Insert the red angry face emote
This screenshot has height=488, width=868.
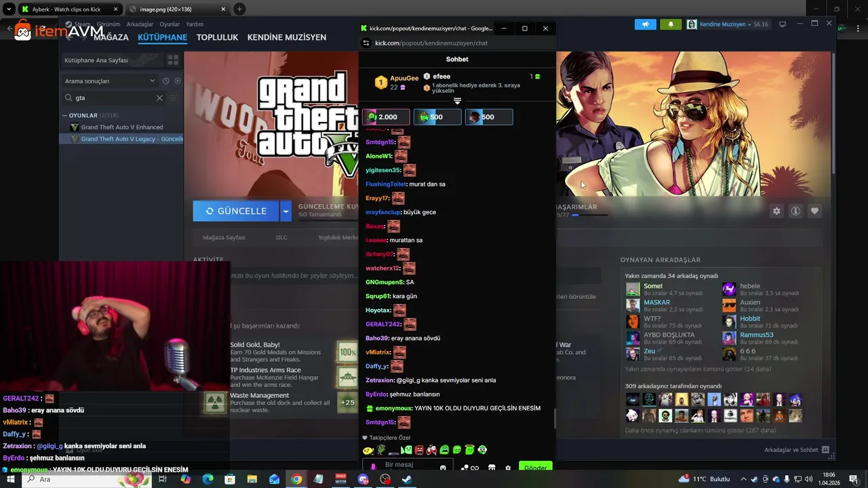[419, 449]
